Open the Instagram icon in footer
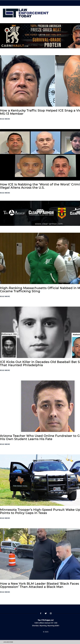 click(51, 613)
